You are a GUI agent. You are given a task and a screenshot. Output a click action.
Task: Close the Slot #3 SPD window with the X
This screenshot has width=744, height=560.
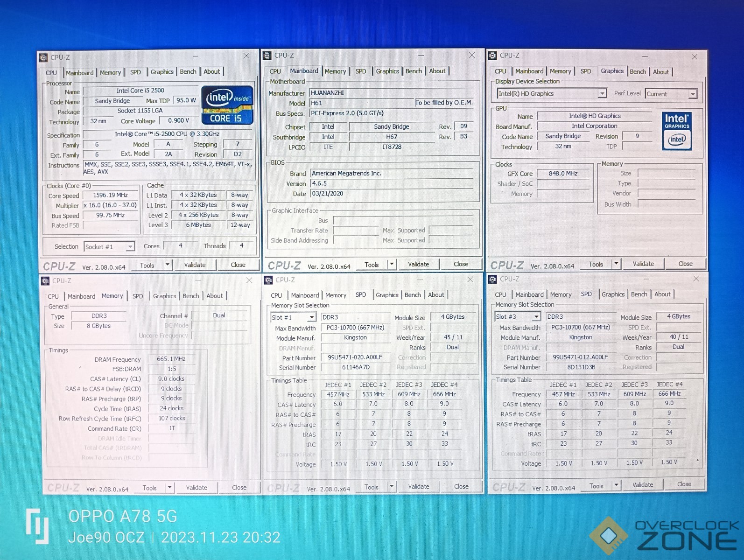(695, 279)
